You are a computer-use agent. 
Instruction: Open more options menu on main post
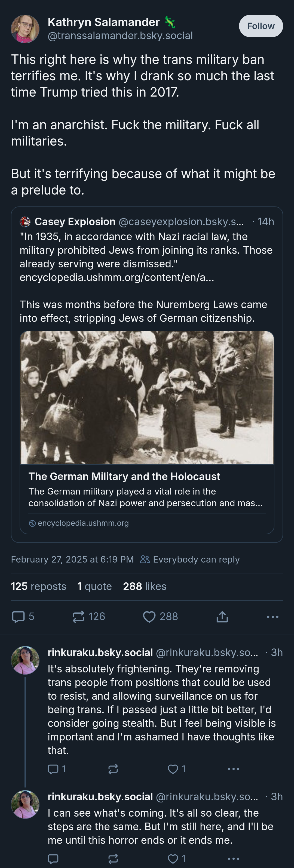[272, 617]
